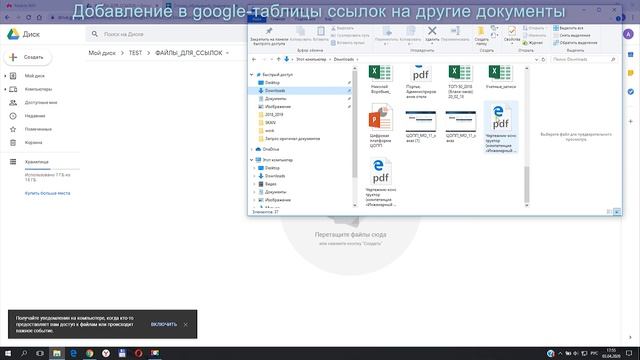Click Журнал history icon in ribbon

coord(533,43)
